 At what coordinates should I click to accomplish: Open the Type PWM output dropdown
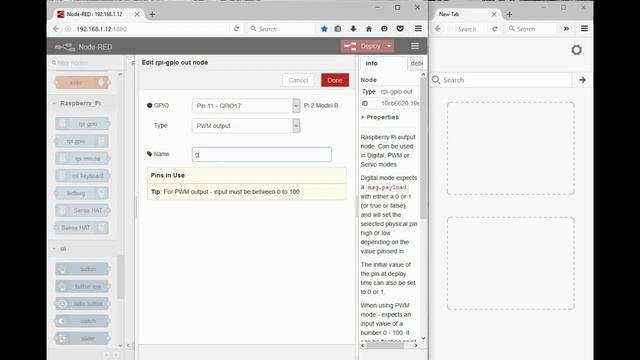(x=246, y=126)
